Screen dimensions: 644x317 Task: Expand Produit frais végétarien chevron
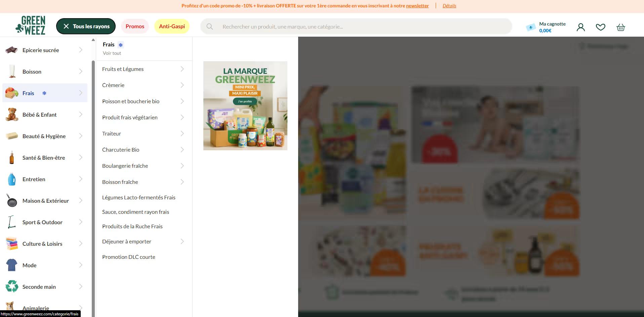(182, 117)
